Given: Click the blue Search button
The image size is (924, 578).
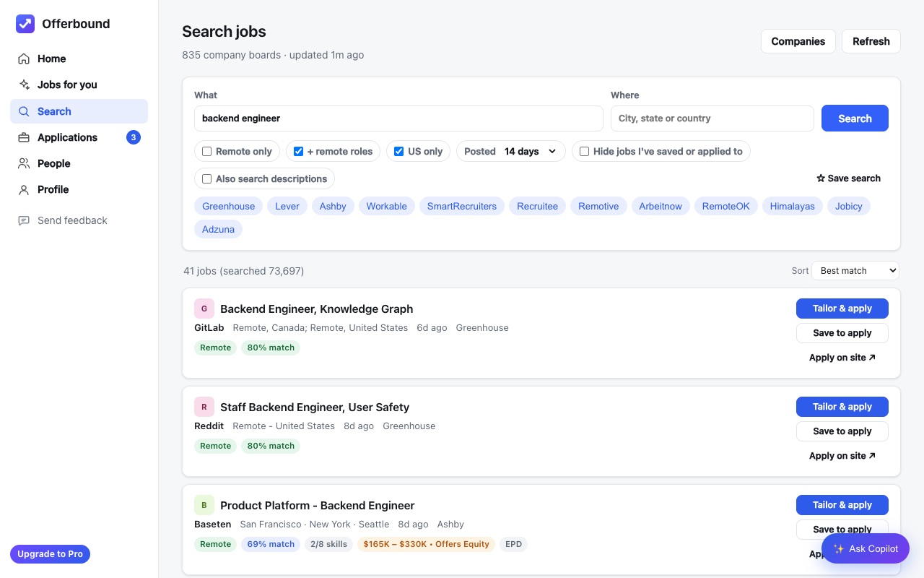Looking at the screenshot, I should (x=855, y=118).
